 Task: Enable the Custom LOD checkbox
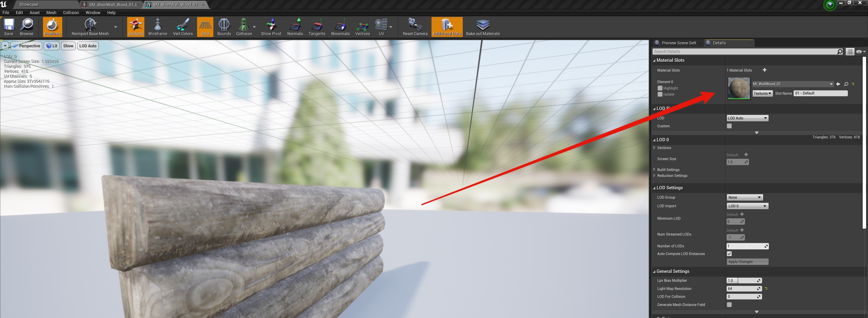pos(729,126)
